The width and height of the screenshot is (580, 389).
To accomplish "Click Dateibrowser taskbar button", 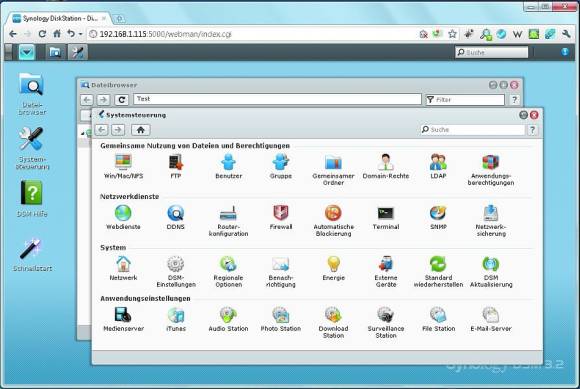I will tap(55, 52).
